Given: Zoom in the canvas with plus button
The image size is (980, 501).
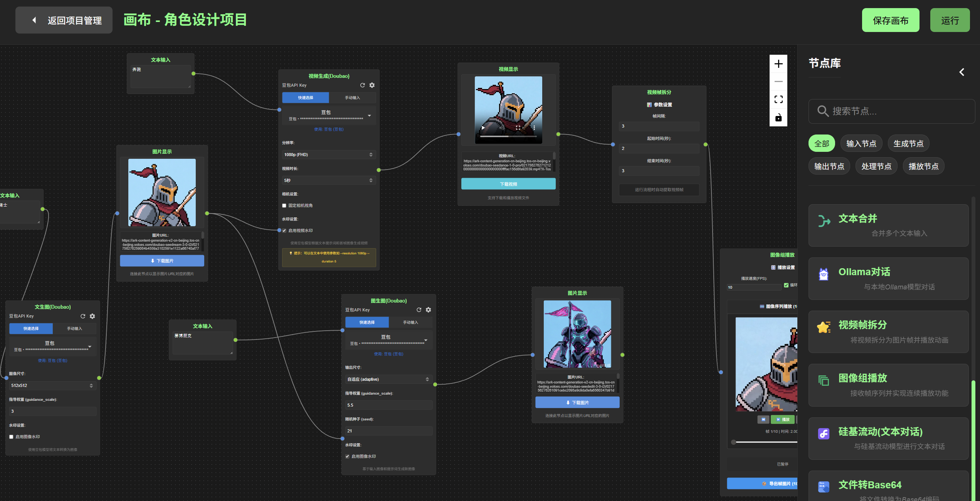Looking at the screenshot, I should (778, 64).
